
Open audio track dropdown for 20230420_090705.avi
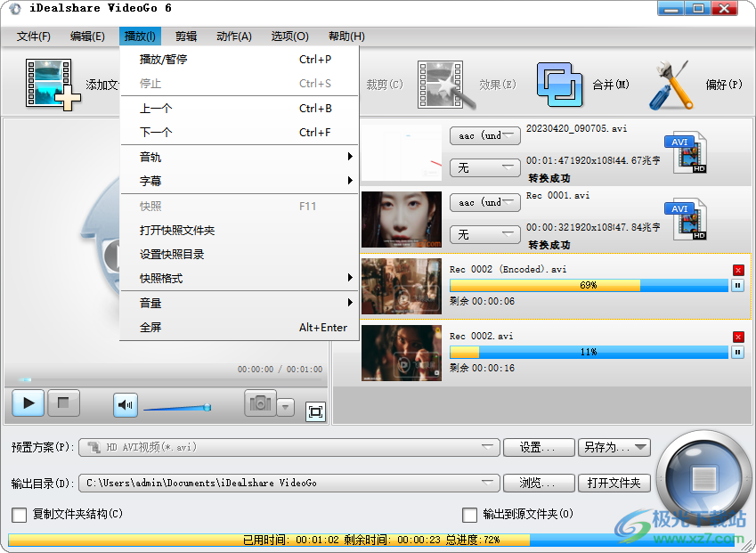pyautogui.click(x=485, y=136)
